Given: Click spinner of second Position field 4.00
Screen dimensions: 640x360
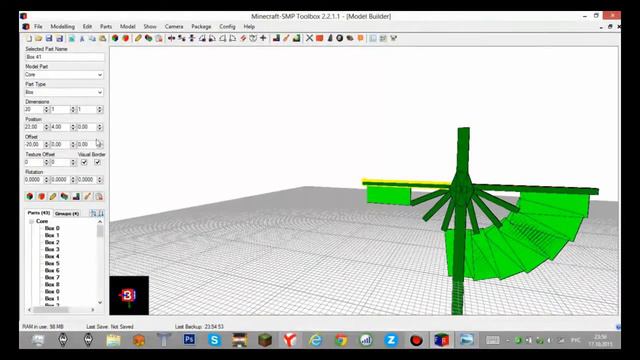Looking at the screenshot, I should click(x=73, y=127).
